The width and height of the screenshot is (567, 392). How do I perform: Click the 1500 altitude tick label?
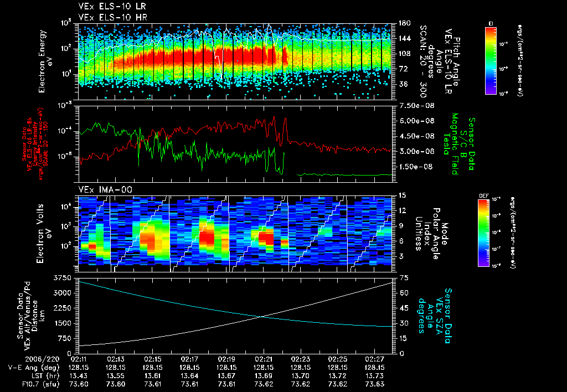pos(63,323)
